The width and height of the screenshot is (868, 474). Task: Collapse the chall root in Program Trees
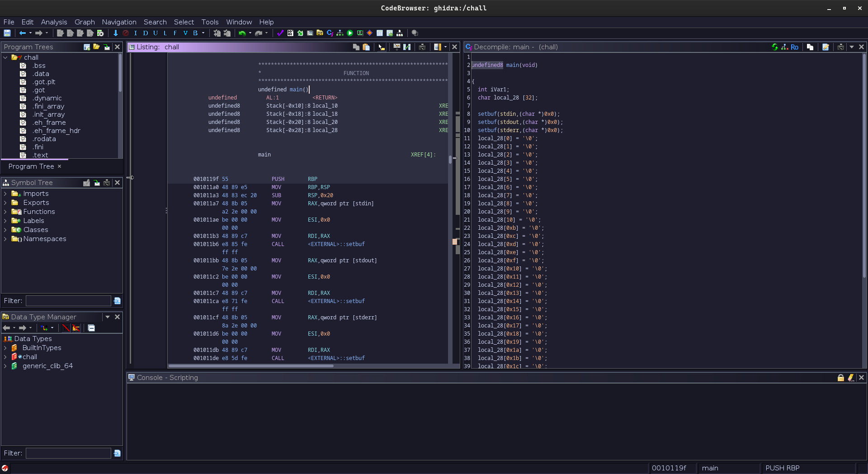[5, 57]
